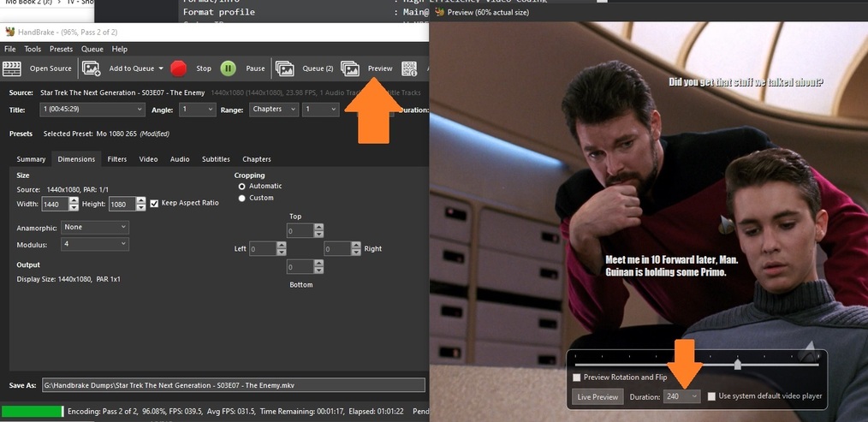The width and height of the screenshot is (868, 422).
Task: Click the Selected Preset Mo 1080 265 text
Action: point(106,134)
